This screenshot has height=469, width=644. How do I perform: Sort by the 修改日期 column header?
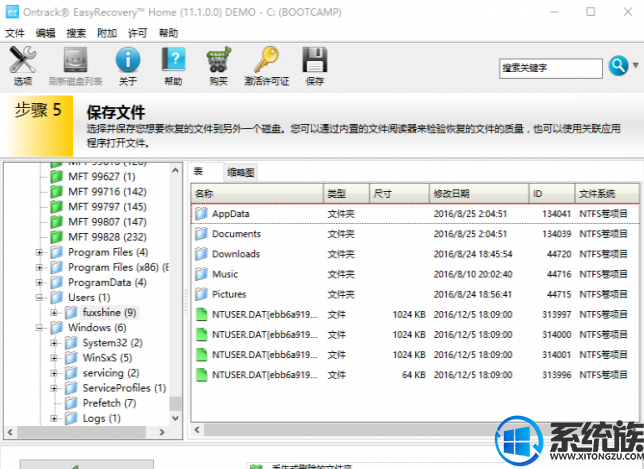(x=479, y=193)
